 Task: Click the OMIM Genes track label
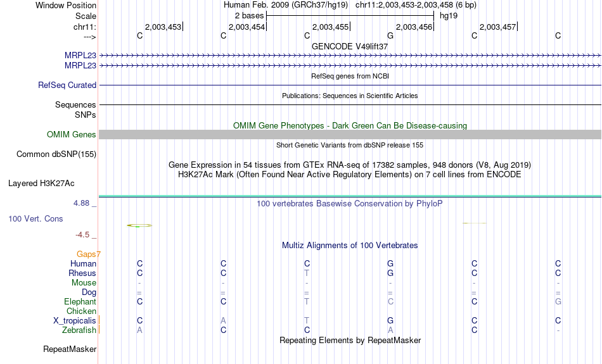71,135
